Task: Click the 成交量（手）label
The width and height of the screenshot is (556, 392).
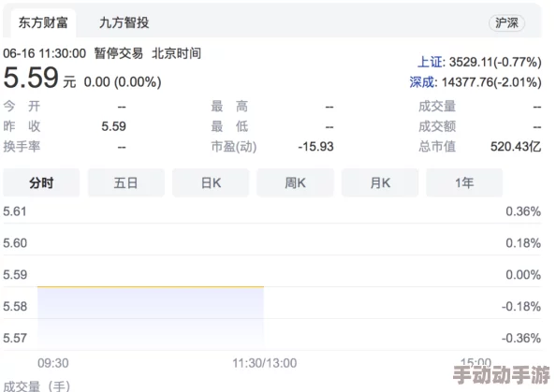Action: click(x=37, y=385)
